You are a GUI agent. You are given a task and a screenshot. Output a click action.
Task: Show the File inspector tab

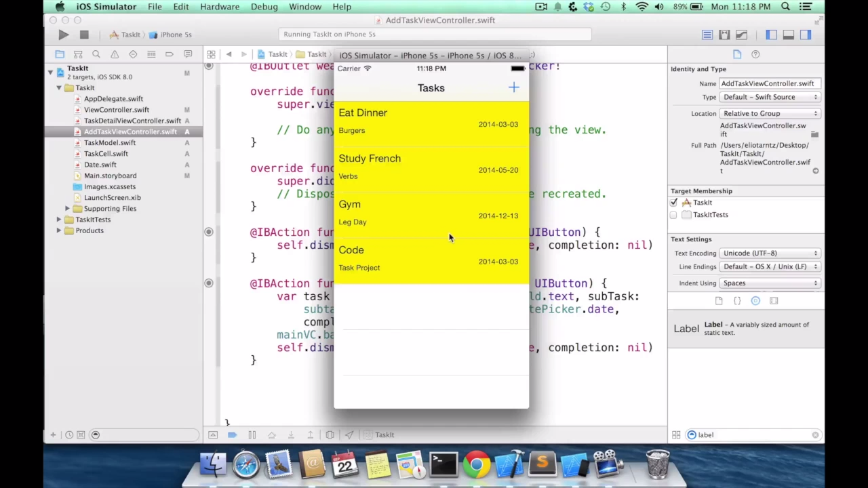coord(737,54)
